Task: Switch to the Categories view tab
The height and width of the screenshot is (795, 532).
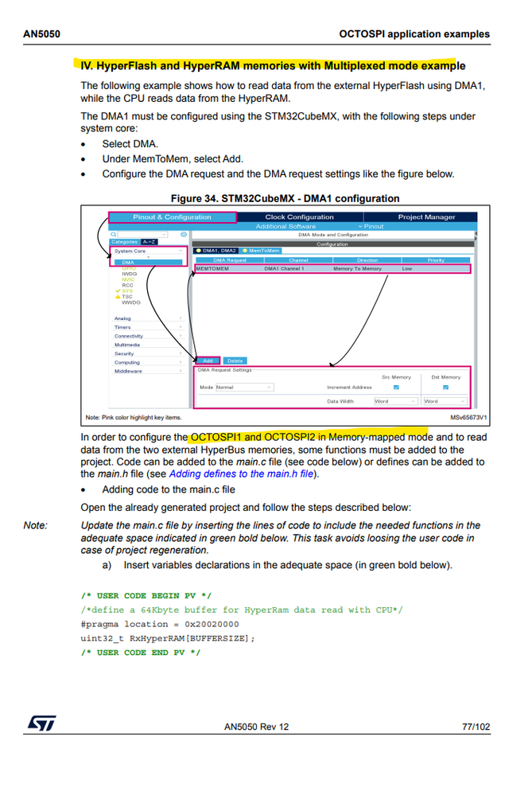Action: point(125,242)
